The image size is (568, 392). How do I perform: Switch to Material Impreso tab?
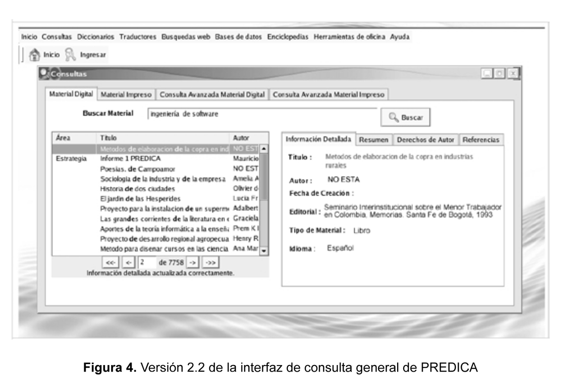click(126, 94)
